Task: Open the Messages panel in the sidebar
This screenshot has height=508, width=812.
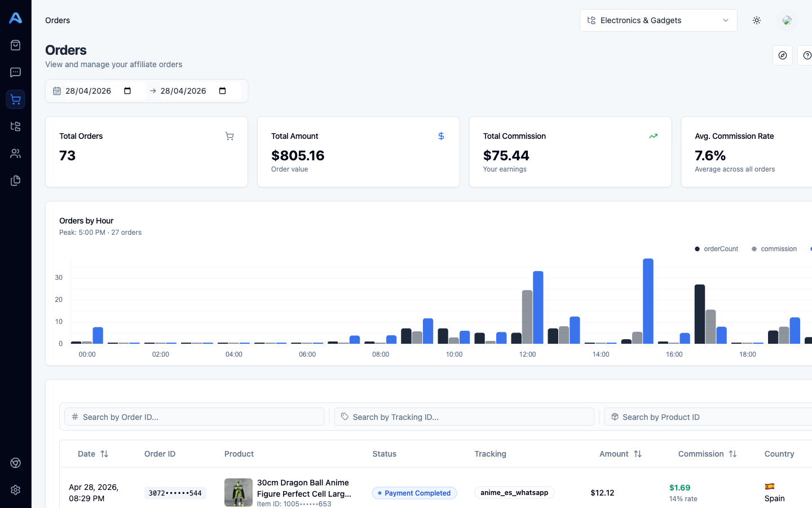Action: (x=15, y=72)
